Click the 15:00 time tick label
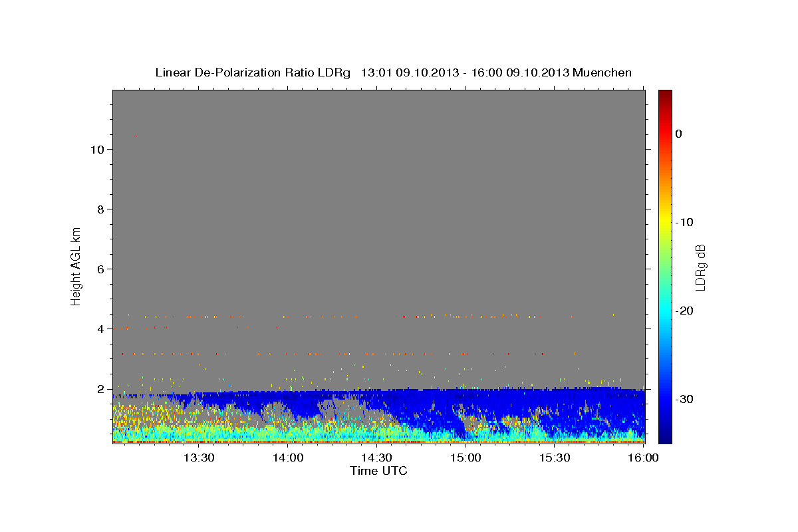This screenshot has width=798, height=532. pyautogui.click(x=465, y=458)
